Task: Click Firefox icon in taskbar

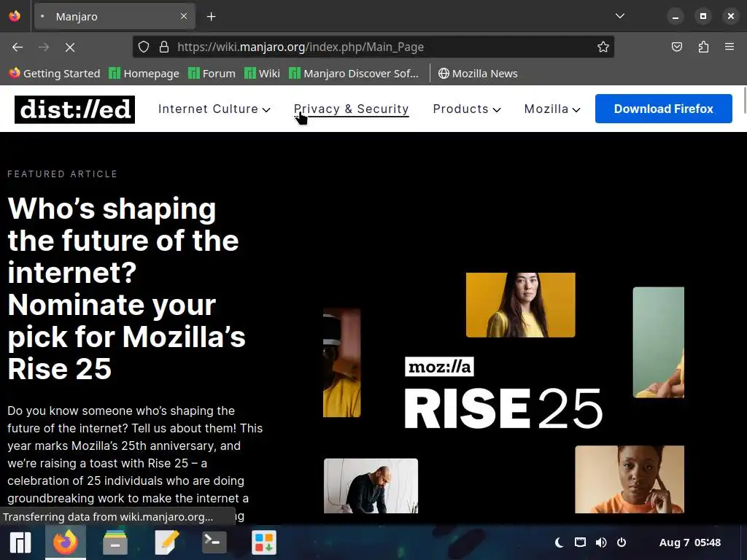Action: tap(65, 542)
